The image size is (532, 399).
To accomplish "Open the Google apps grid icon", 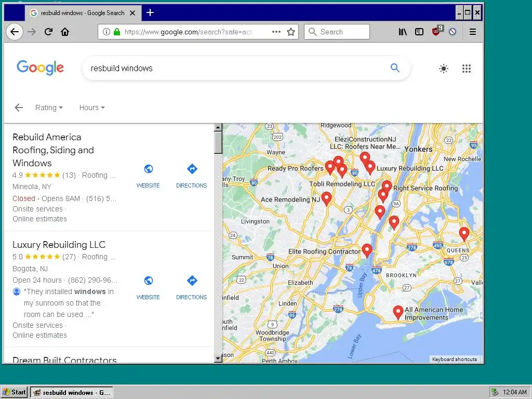I will tap(467, 69).
